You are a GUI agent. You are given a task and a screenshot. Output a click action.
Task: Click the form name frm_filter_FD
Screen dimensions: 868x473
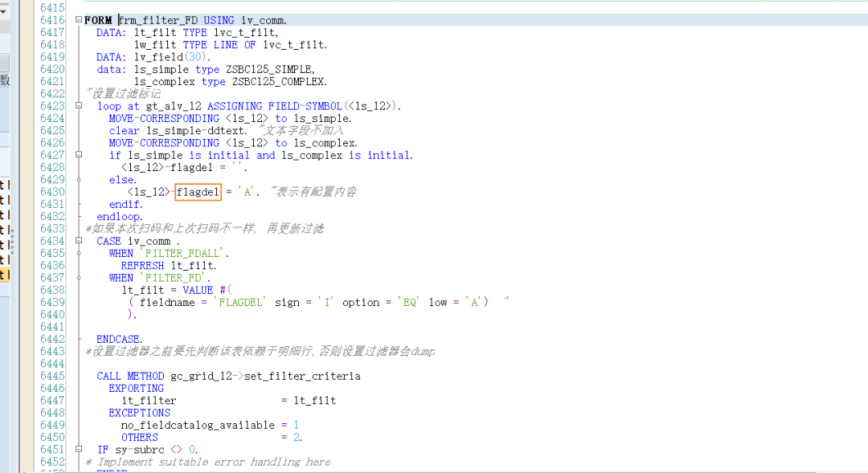(x=158, y=20)
